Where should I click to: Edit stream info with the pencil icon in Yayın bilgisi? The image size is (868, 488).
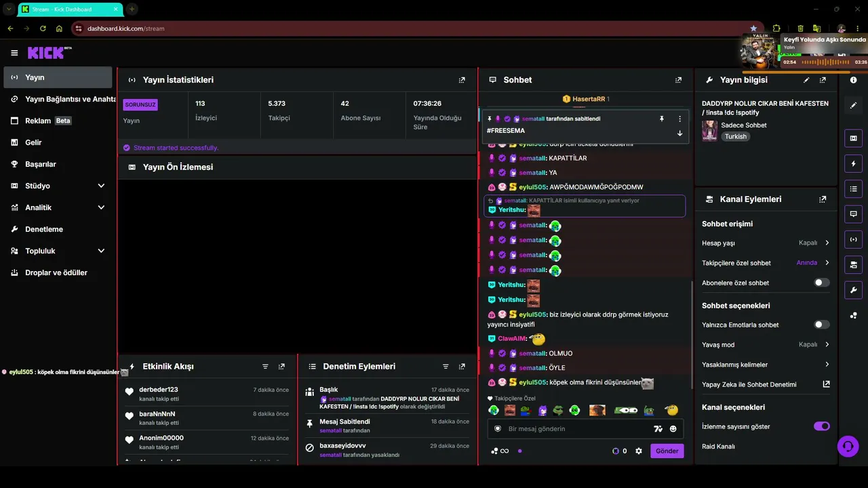coord(806,80)
